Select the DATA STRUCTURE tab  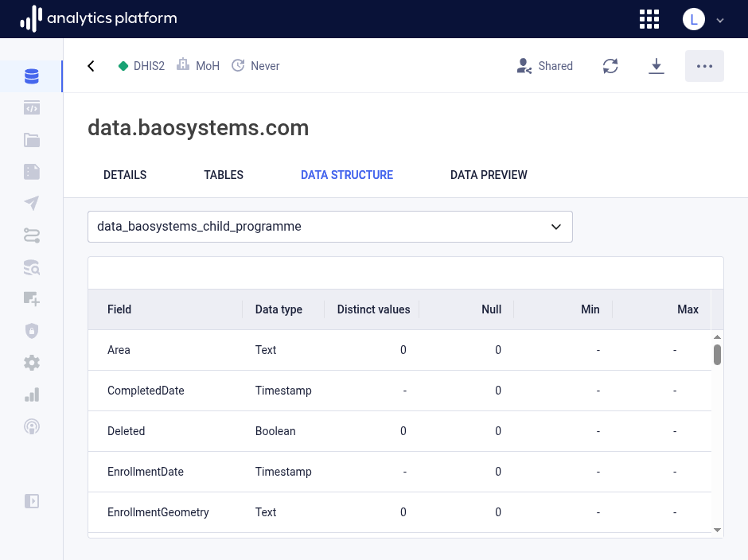pyautogui.click(x=347, y=175)
